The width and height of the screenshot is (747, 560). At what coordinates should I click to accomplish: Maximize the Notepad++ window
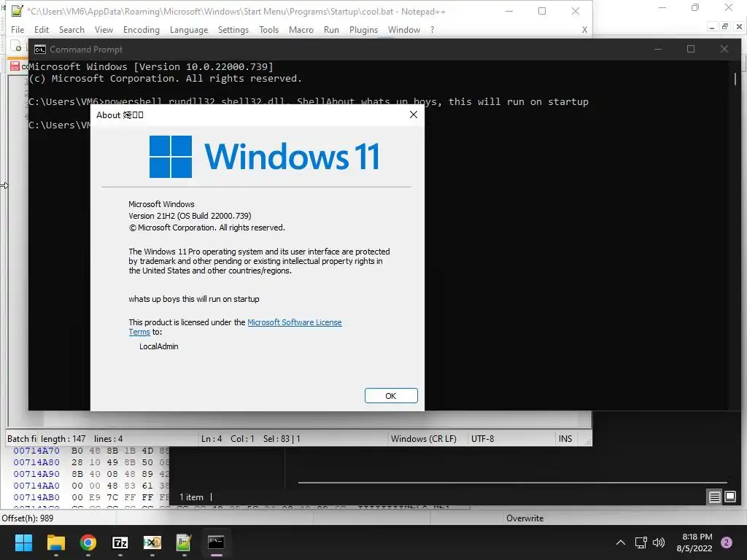pyautogui.click(x=542, y=11)
